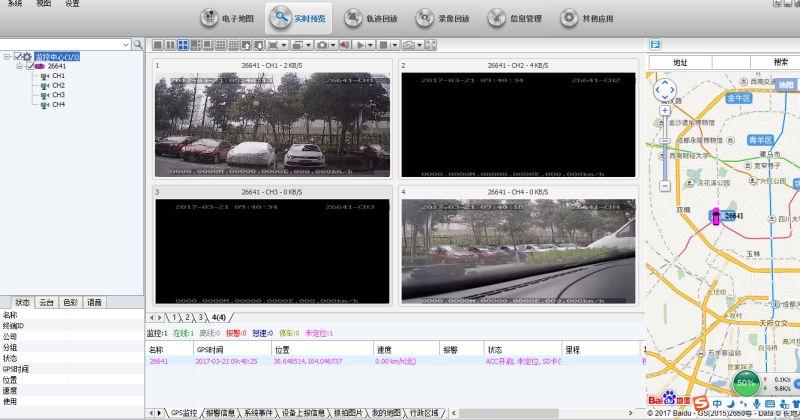Click the 地址 address button above map

(x=680, y=62)
